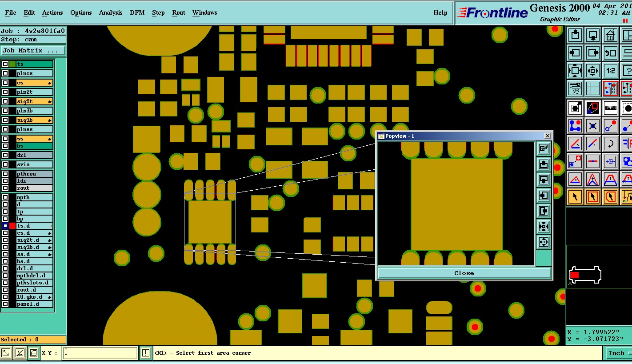Screen dimensions: 632x364
Task: Toggle checkbox for layer rout.d
Action: point(5,290)
